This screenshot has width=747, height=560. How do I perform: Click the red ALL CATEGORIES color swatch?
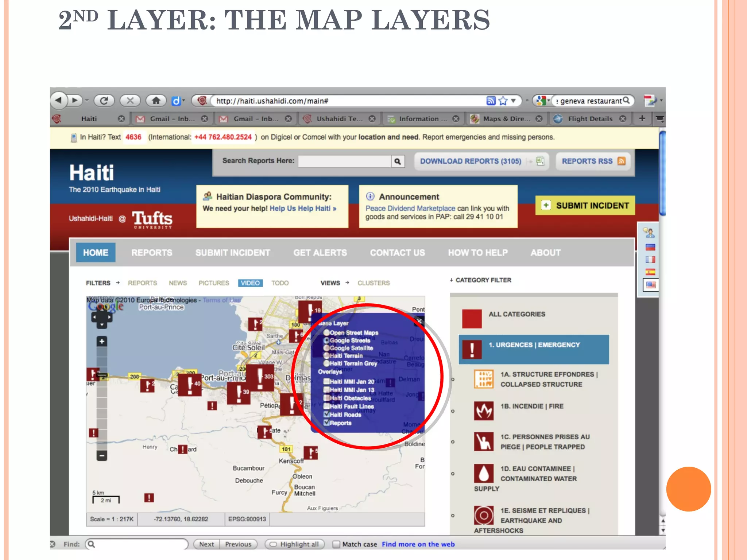(472, 319)
